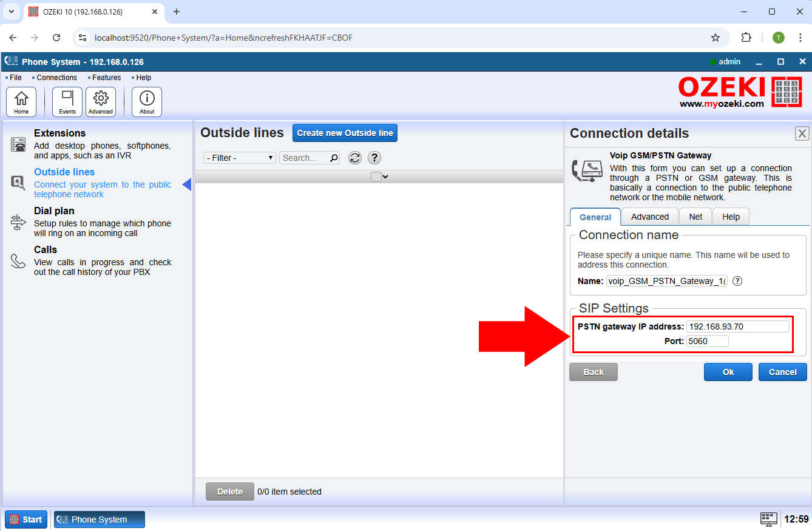Refresh the Outside lines list
Viewport: 812px width, 531px height.
(x=355, y=158)
